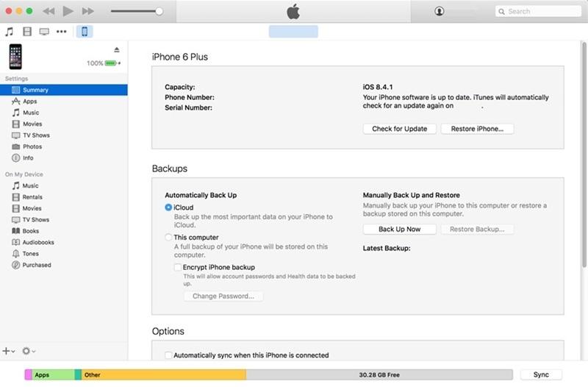Open Music under Settings

64,113
